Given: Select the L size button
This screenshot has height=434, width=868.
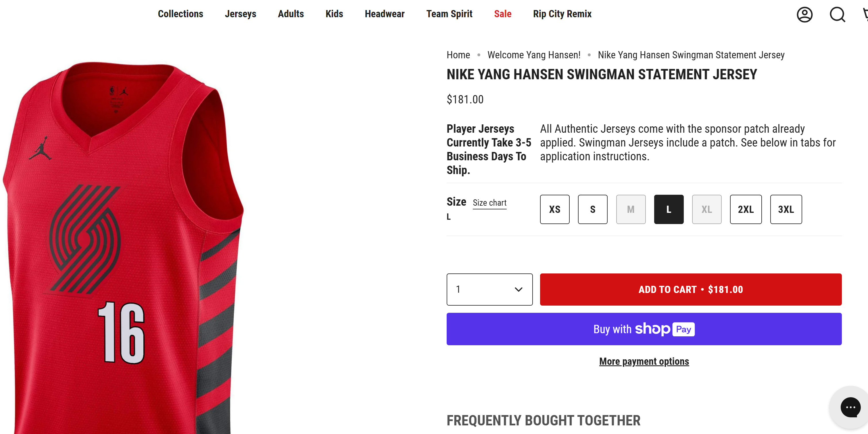Looking at the screenshot, I should point(669,209).
